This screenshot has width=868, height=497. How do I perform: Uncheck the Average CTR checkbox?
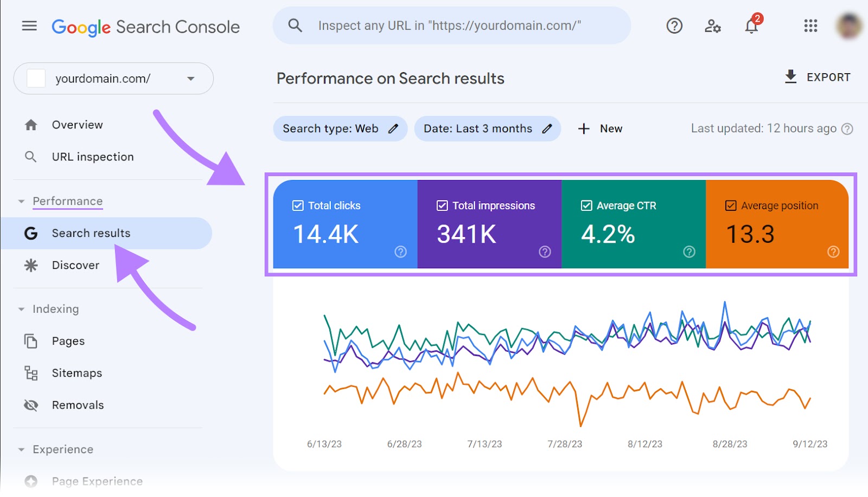pyautogui.click(x=586, y=205)
